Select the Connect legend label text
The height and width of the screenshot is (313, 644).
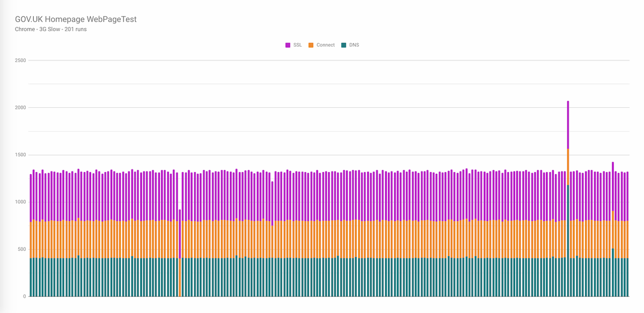coord(325,45)
